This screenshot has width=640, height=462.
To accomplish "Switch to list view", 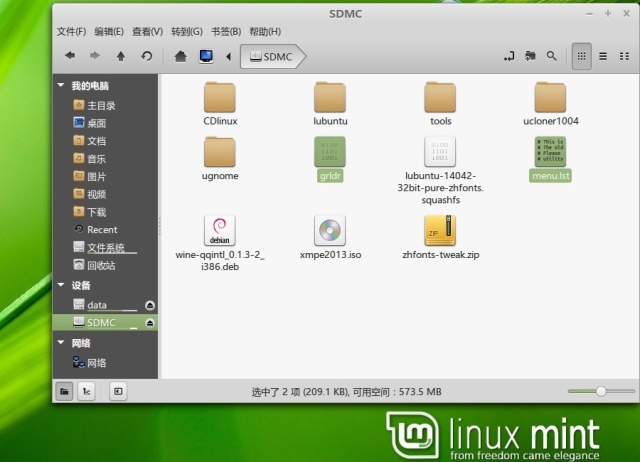I will click(x=603, y=57).
